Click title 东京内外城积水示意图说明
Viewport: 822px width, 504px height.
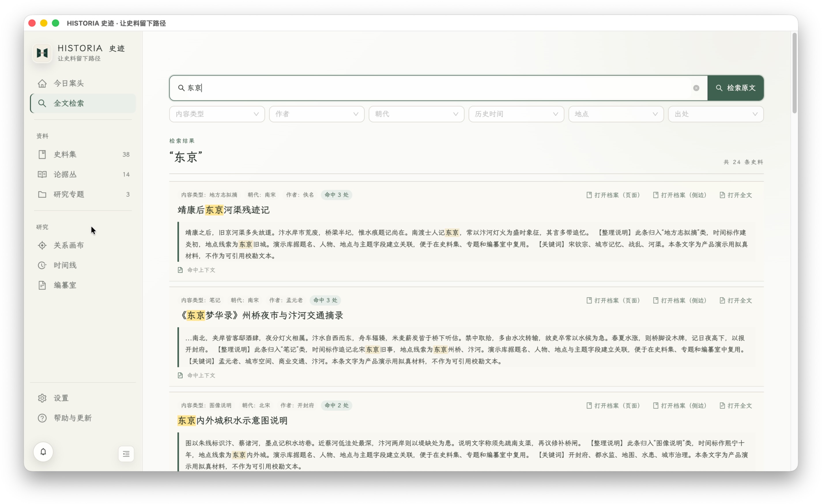click(233, 421)
